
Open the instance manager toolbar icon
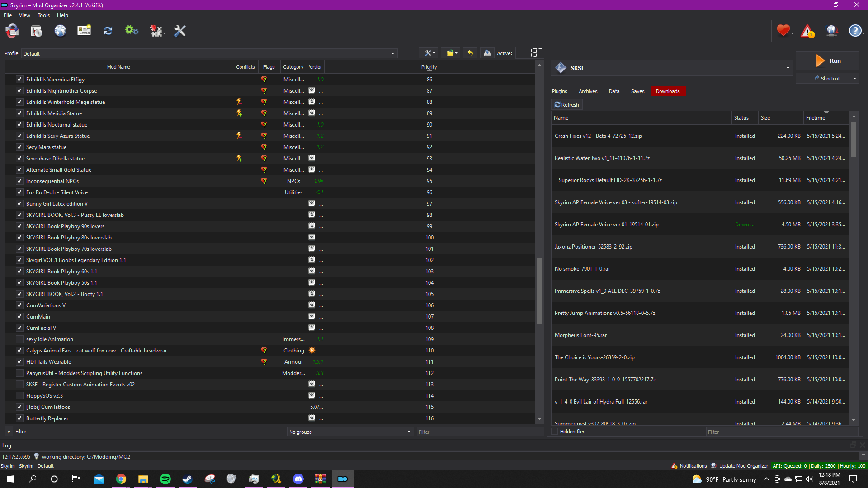(12, 31)
